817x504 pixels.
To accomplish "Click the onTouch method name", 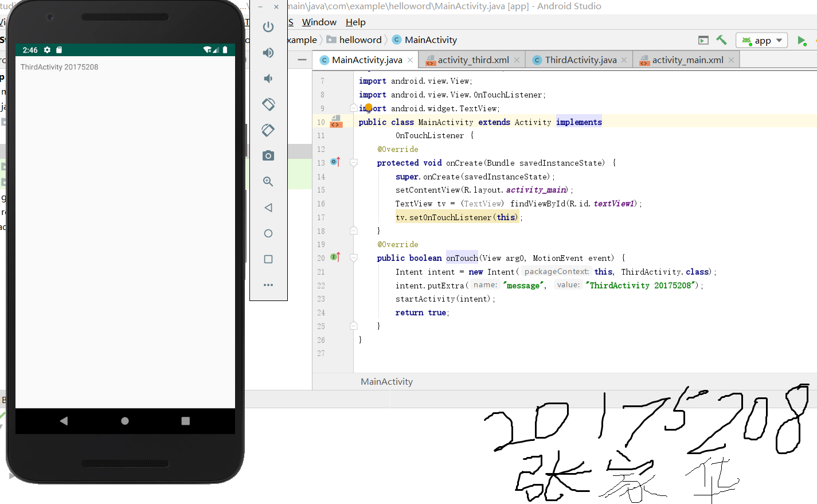I will (x=462, y=258).
